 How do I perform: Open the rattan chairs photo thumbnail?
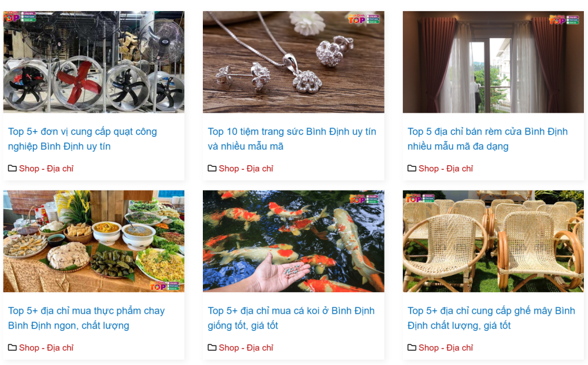click(x=493, y=241)
